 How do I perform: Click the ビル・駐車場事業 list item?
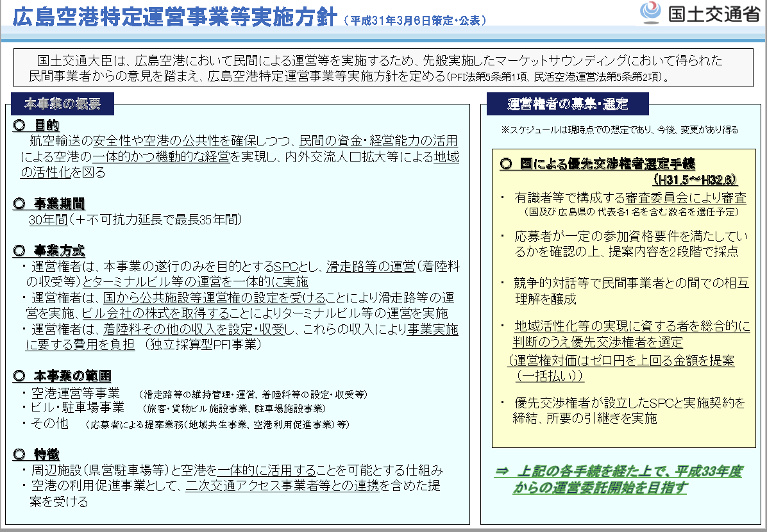point(78,407)
